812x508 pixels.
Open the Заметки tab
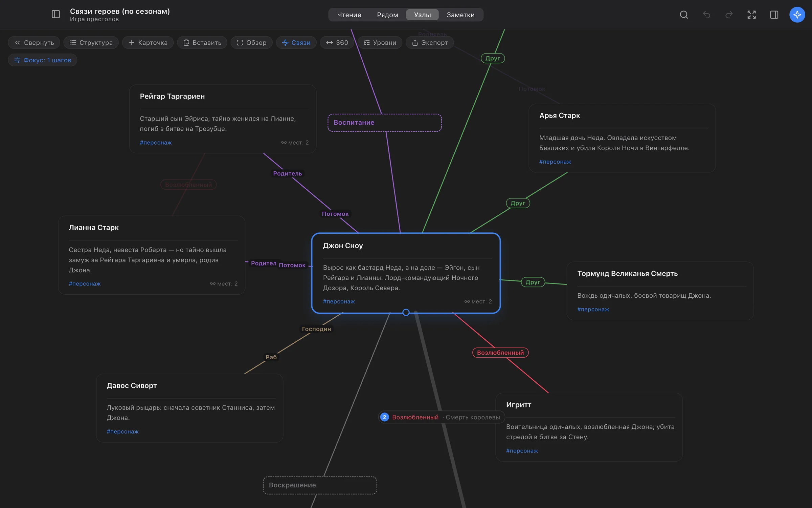click(x=460, y=15)
